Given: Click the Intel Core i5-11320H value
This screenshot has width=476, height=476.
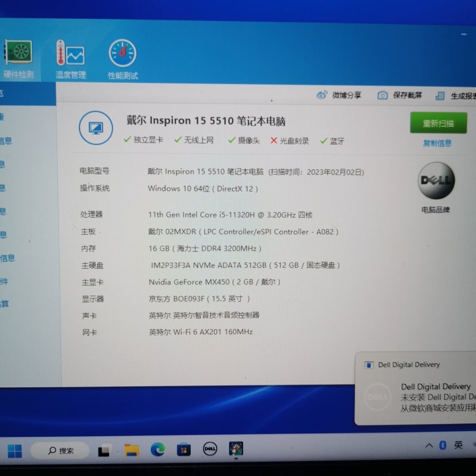Looking at the screenshot, I should pyautogui.click(x=230, y=215).
